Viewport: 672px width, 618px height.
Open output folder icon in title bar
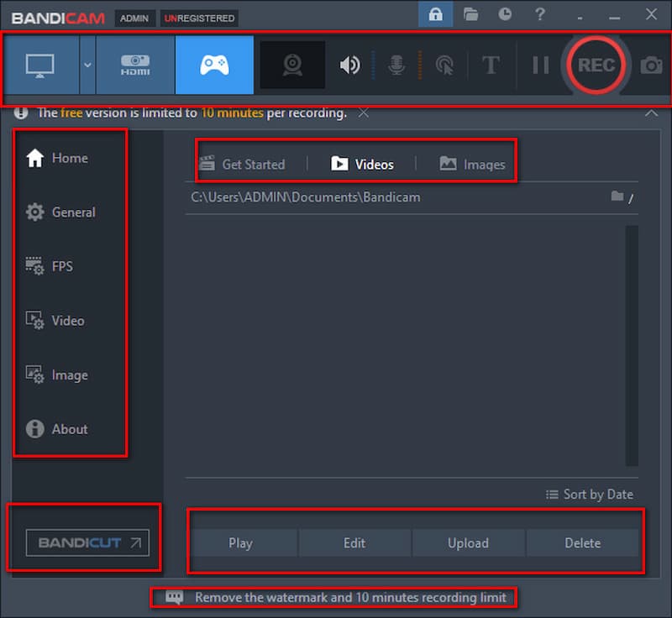[470, 14]
